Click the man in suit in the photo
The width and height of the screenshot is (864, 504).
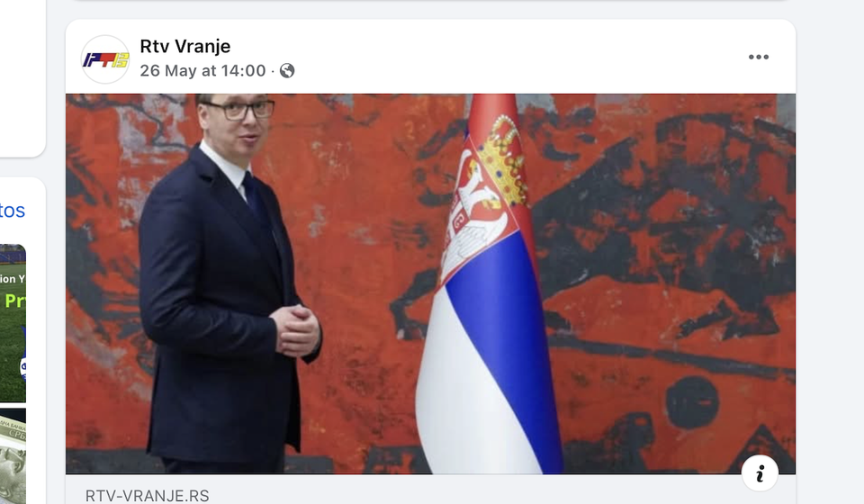tap(226, 283)
